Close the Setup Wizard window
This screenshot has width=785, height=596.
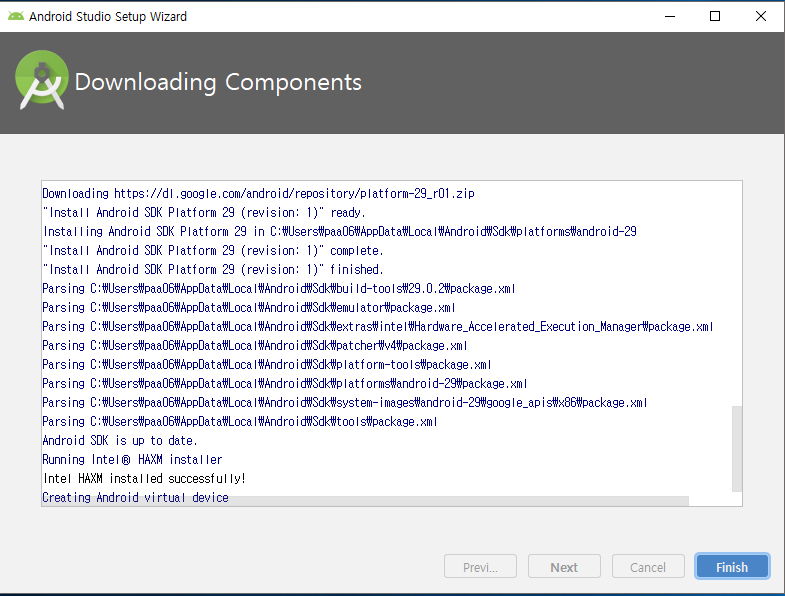coord(760,17)
